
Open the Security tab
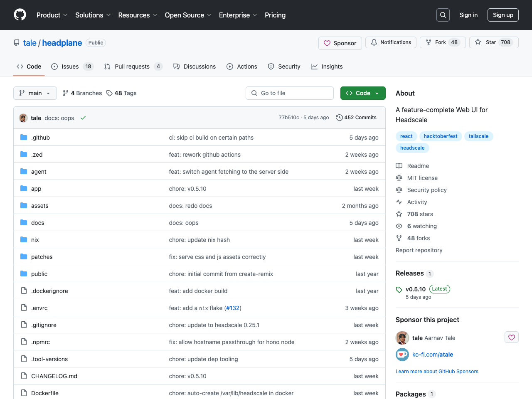[x=284, y=66]
